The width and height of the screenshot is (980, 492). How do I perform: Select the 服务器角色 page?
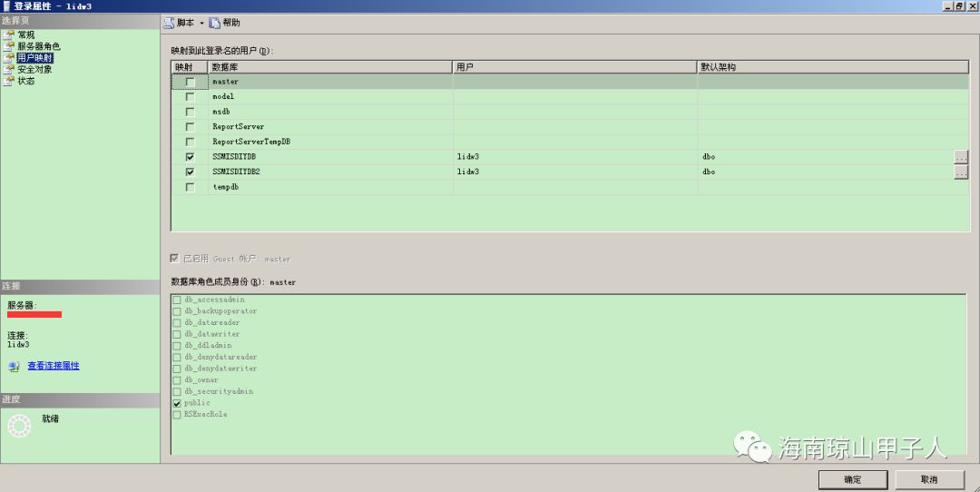pos(39,46)
